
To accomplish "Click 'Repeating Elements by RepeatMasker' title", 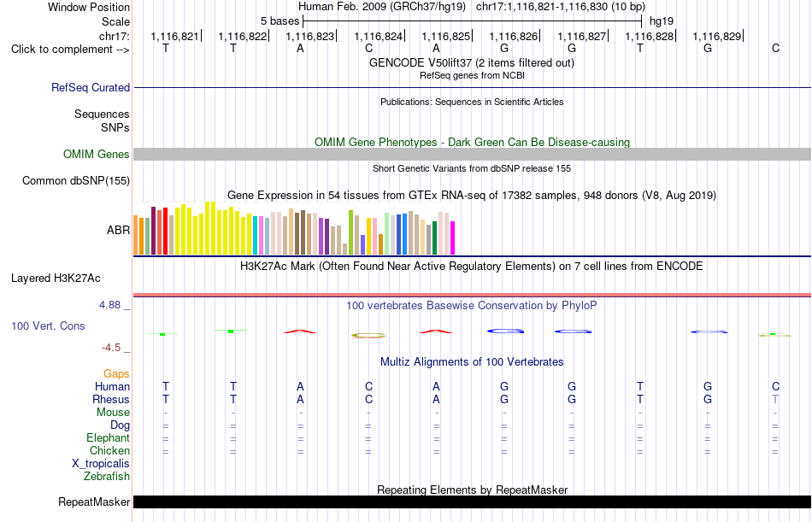I will (x=473, y=490).
